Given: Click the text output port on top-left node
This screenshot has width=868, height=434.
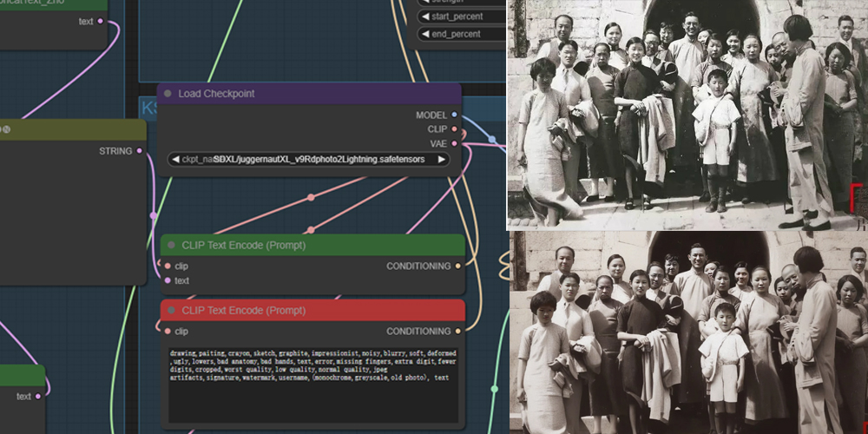Looking at the screenshot, I should tap(100, 21).
